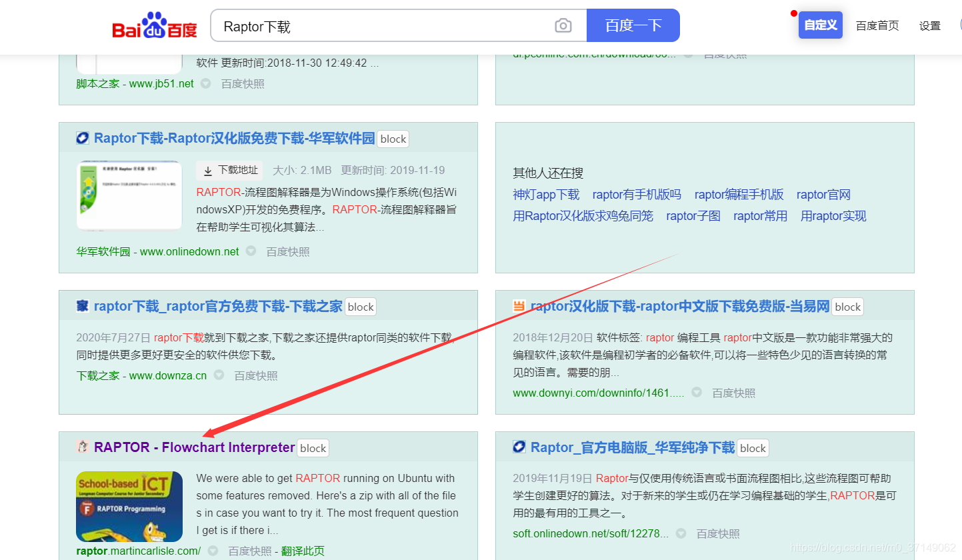Click 更新时间: 2019-11-19 text
This screenshot has height=560, width=962.
[393, 170]
